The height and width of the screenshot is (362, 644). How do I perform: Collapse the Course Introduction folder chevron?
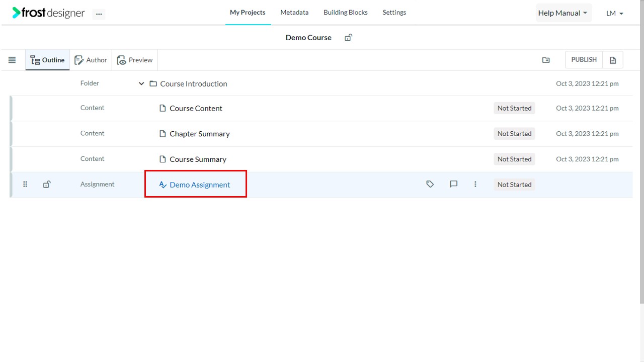[141, 83]
